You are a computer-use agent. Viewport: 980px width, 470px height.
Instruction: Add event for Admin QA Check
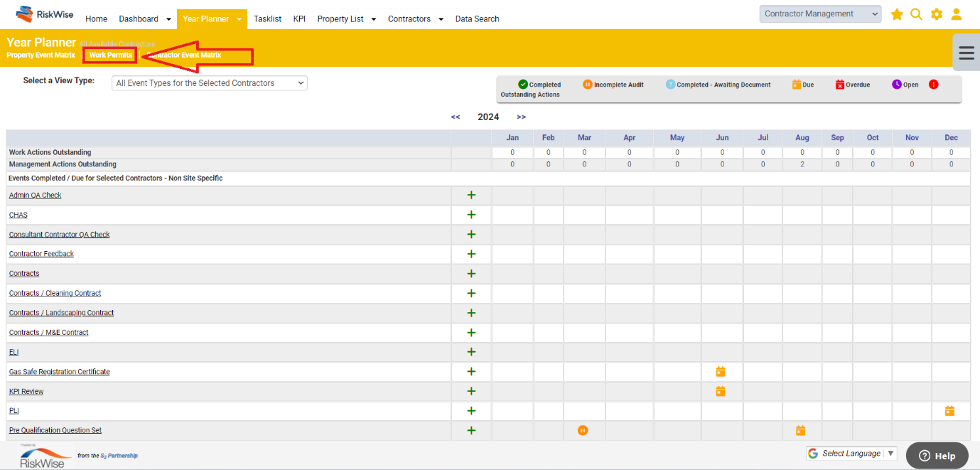coord(471,195)
